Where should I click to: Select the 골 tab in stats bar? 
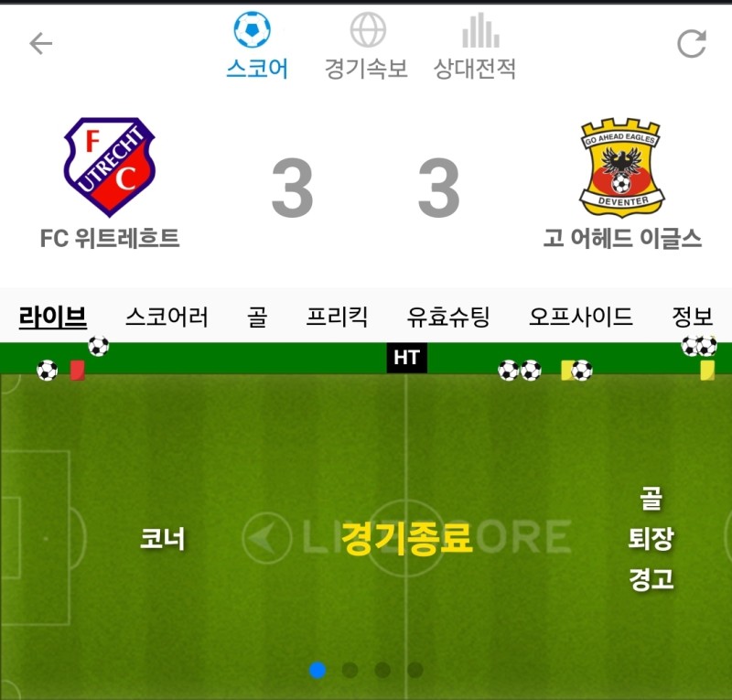click(x=257, y=318)
